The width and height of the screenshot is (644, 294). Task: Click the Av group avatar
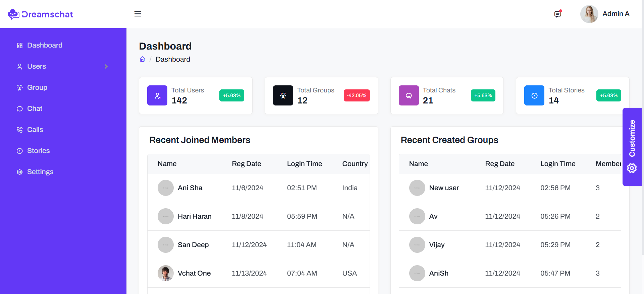pyautogui.click(x=417, y=216)
